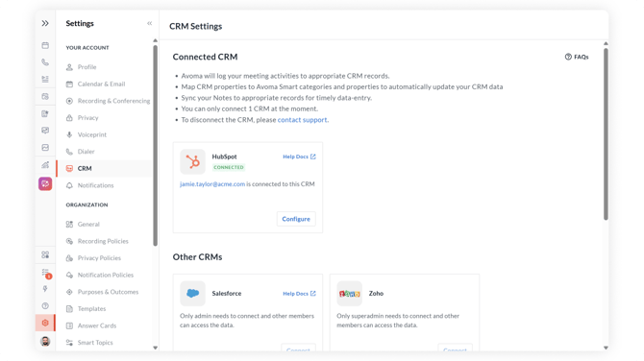Open the help question mark icon in rail
This screenshot has height=361, width=644.
[x=45, y=305]
